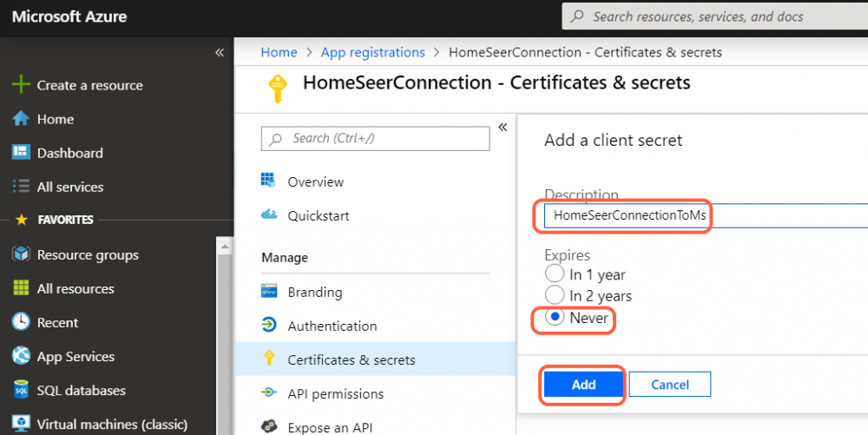Click the Recent clock icon
Screen dimensions: 868x435
pyautogui.click(x=21, y=323)
